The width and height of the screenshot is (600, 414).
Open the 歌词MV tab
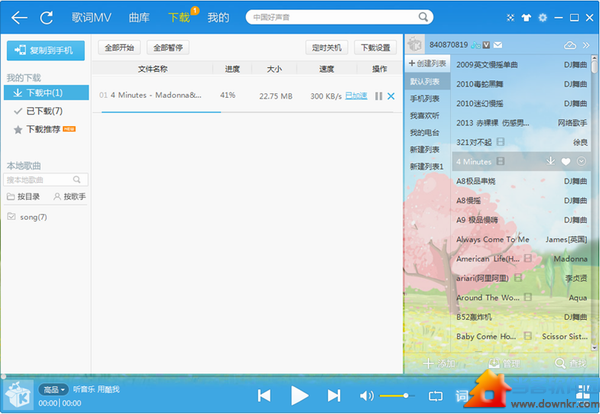click(x=91, y=18)
